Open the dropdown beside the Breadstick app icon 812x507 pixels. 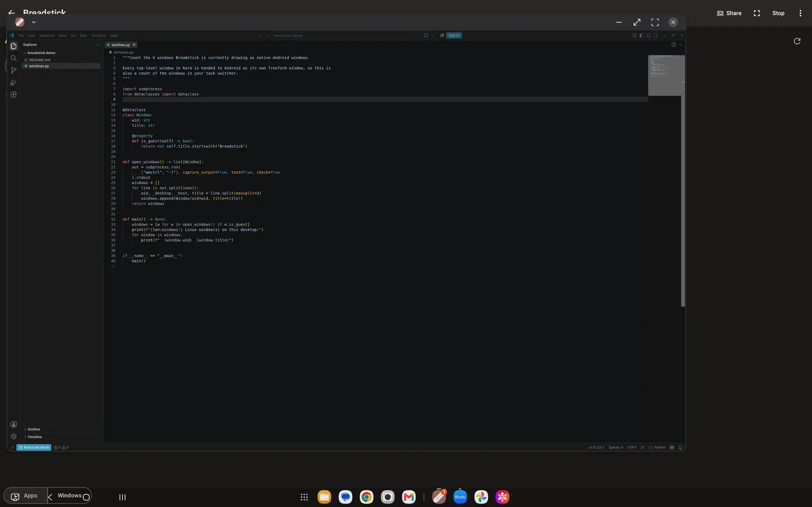tap(33, 22)
